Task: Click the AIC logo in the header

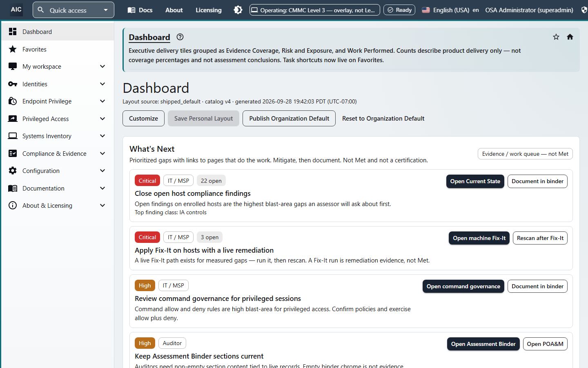Action: point(16,9)
